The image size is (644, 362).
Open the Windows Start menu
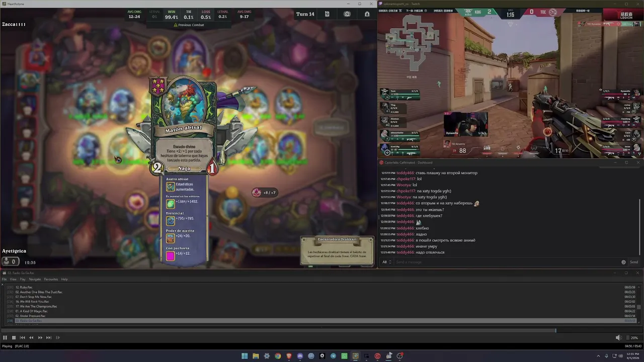pos(245,356)
